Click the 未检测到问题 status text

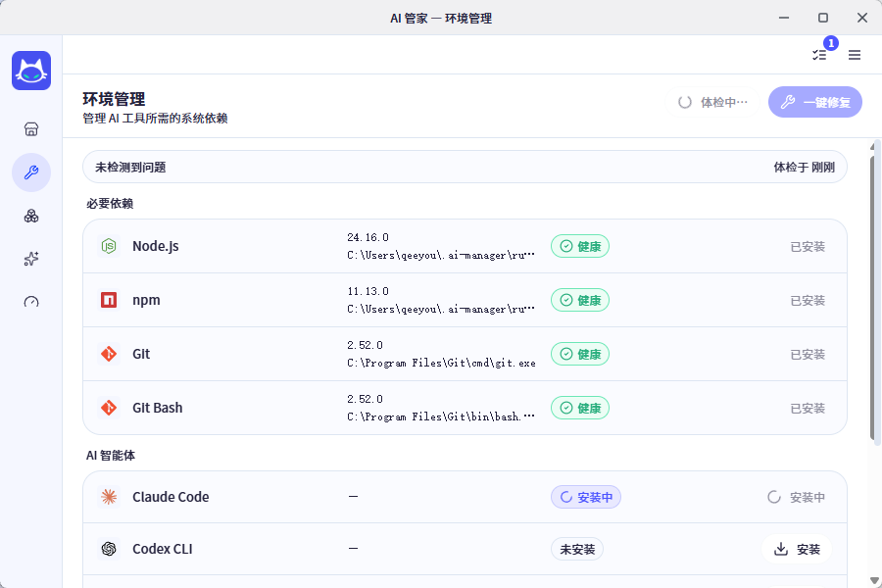click(x=130, y=168)
